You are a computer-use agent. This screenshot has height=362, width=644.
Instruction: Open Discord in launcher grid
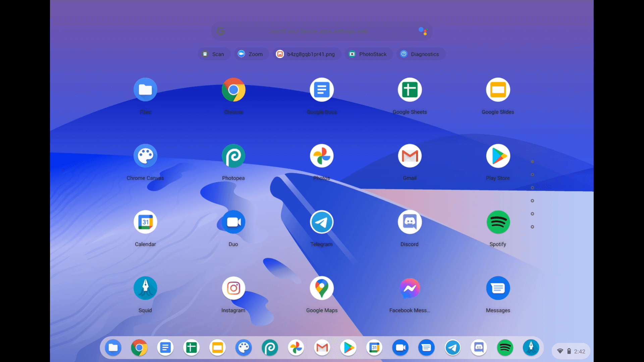tap(410, 222)
